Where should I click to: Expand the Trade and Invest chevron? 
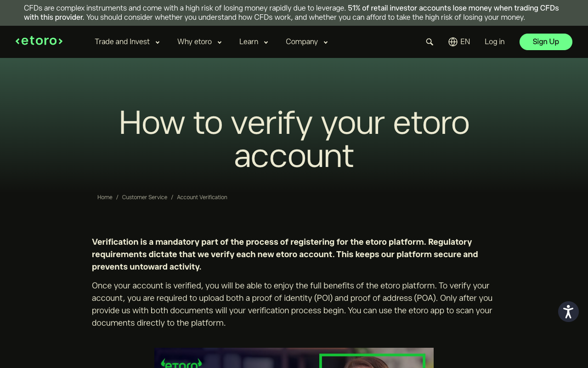tap(158, 42)
